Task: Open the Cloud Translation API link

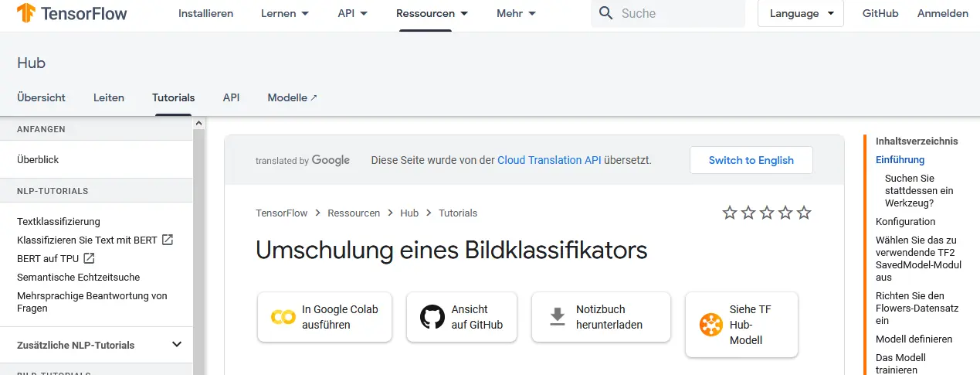Action: coord(549,160)
